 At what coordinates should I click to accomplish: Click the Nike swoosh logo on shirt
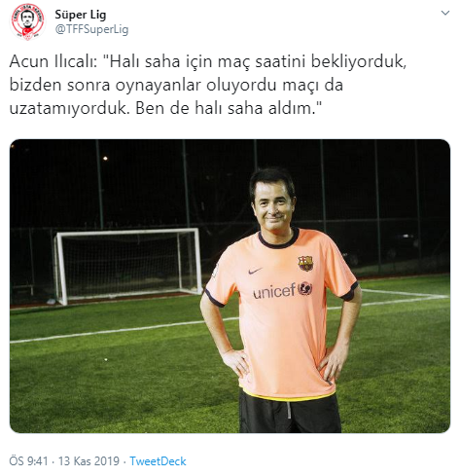pos(255,271)
